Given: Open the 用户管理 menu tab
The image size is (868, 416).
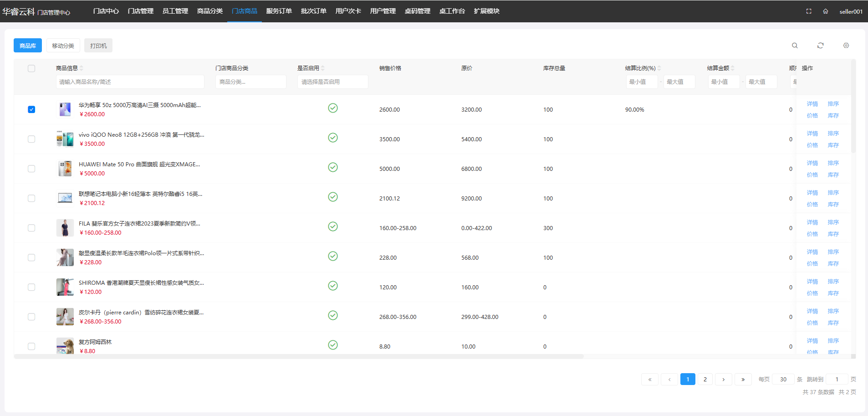Looking at the screenshot, I should coord(383,11).
